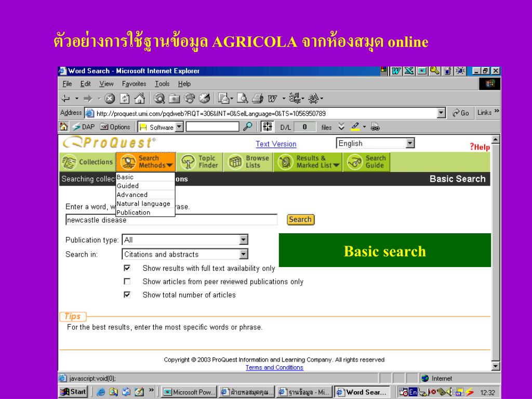Toggle full text availability only checkbox

[x=127, y=268]
